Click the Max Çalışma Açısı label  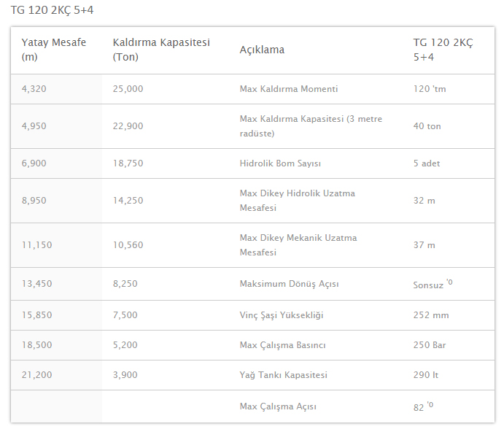click(x=278, y=406)
